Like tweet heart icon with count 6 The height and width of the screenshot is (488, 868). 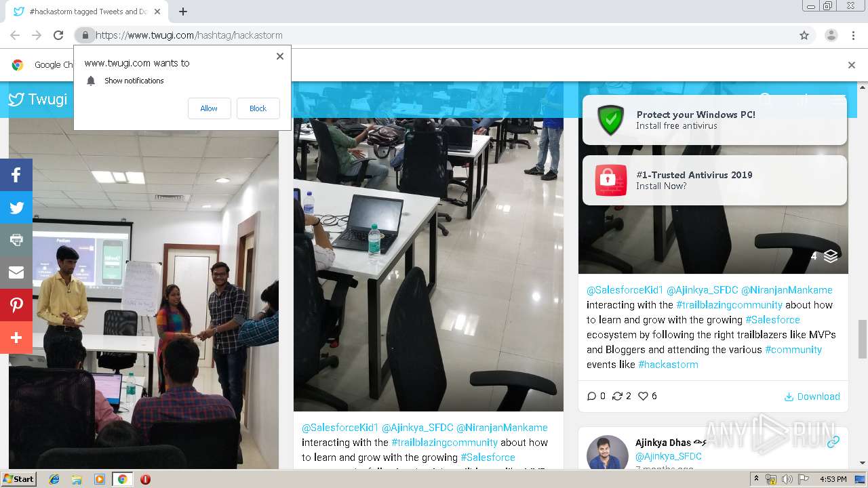tap(643, 396)
